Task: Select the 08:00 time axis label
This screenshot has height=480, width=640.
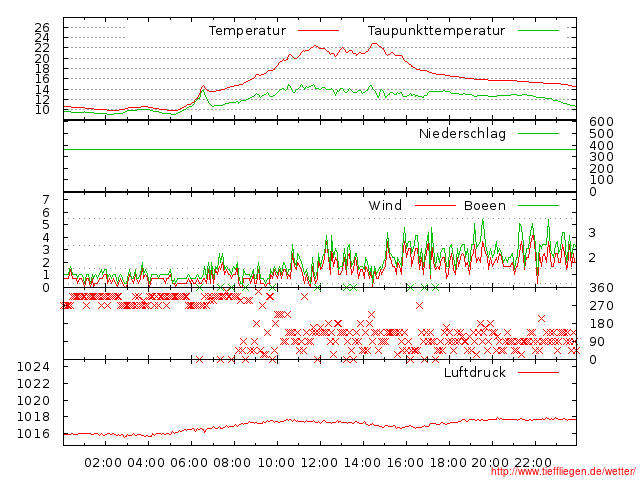Action: point(232,463)
